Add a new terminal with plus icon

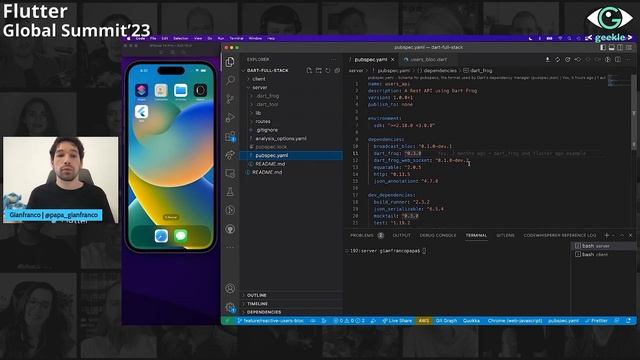tap(607, 236)
